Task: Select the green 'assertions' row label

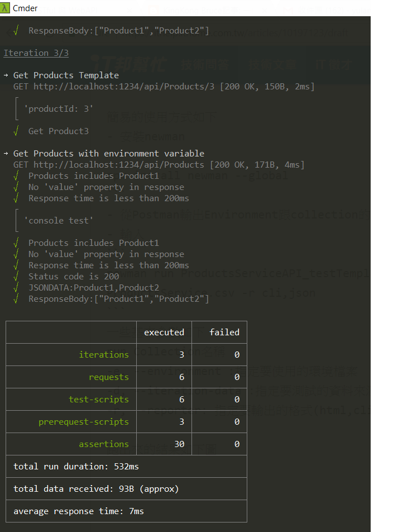Action: pos(104,444)
